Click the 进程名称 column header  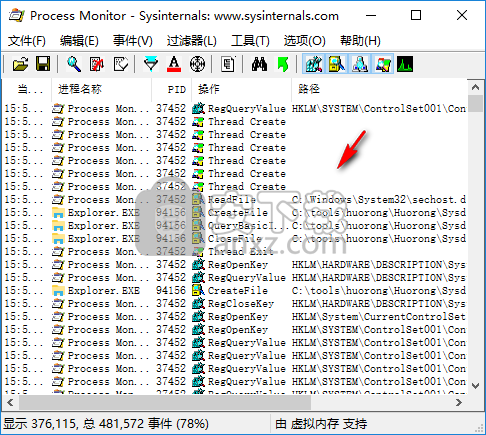[x=102, y=89]
